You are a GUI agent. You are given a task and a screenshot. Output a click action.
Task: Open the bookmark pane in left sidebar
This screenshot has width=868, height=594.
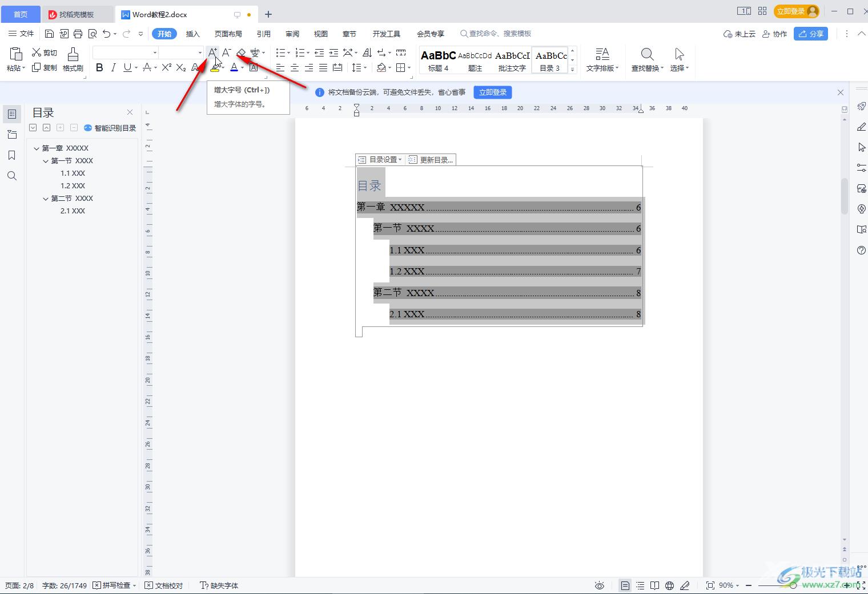(12, 155)
